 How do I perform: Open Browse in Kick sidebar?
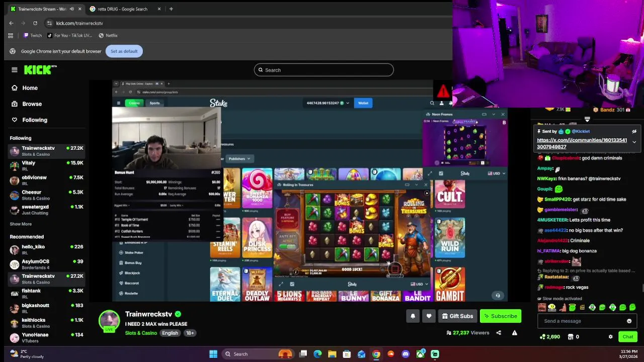[x=32, y=104]
